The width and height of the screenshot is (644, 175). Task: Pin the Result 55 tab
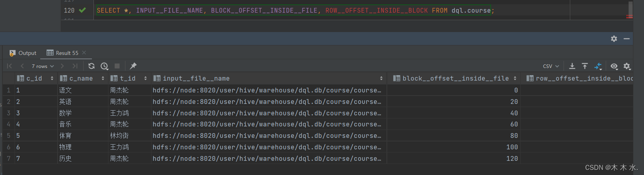click(133, 66)
